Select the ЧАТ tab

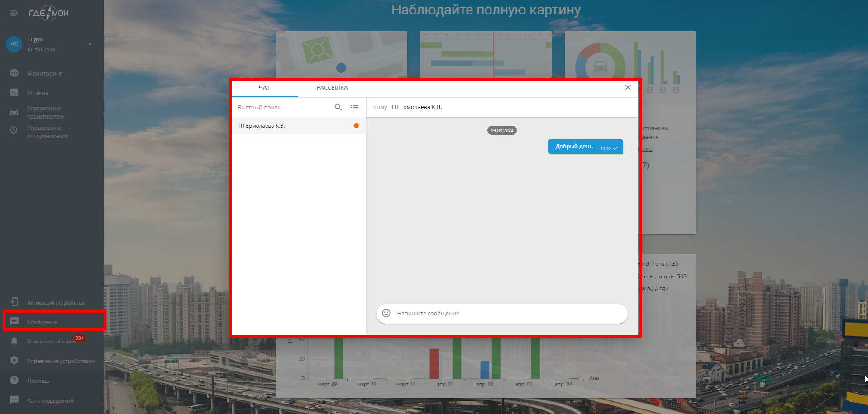coord(264,88)
